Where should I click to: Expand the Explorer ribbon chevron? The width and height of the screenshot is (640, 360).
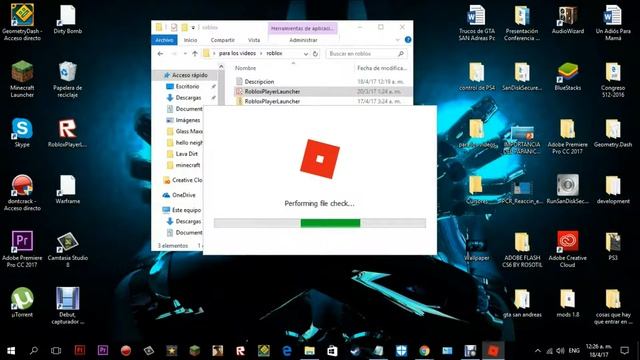click(398, 40)
